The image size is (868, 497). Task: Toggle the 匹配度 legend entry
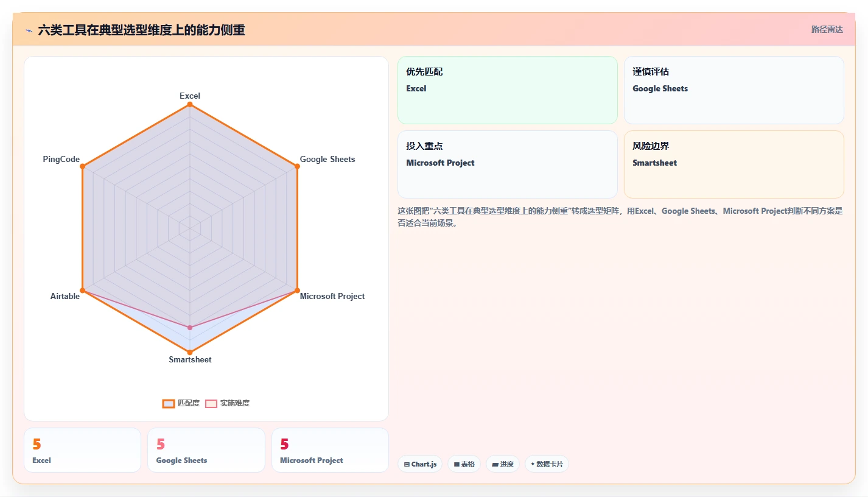[x=181, y=403]
